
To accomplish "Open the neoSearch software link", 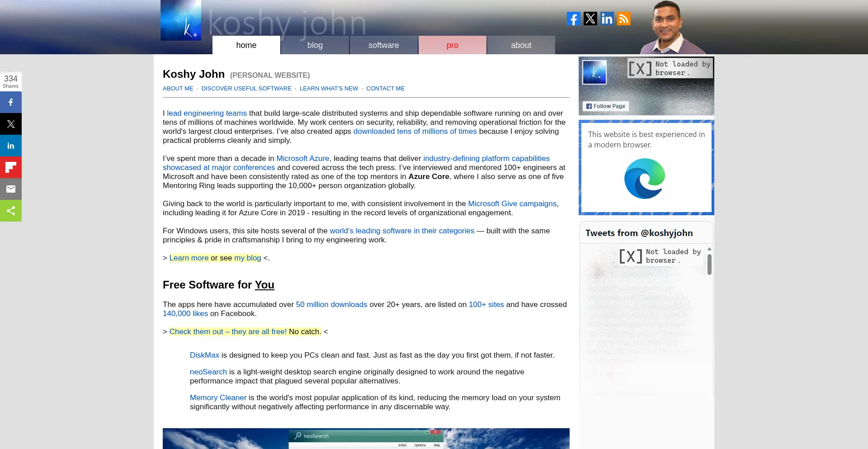I will click(208, 372).
